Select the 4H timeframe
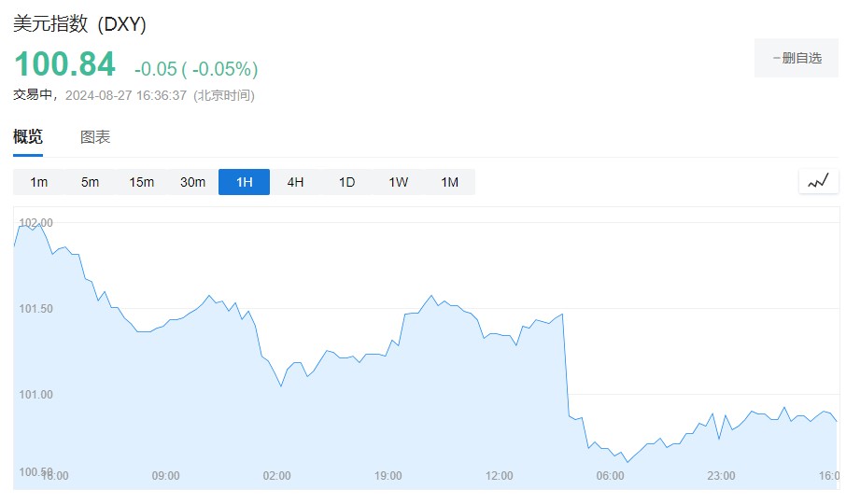The image size is (846, 504). 295,182
